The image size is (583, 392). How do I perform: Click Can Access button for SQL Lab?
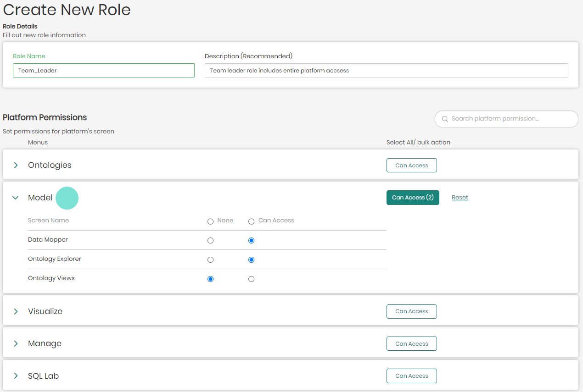click(411, 376)
